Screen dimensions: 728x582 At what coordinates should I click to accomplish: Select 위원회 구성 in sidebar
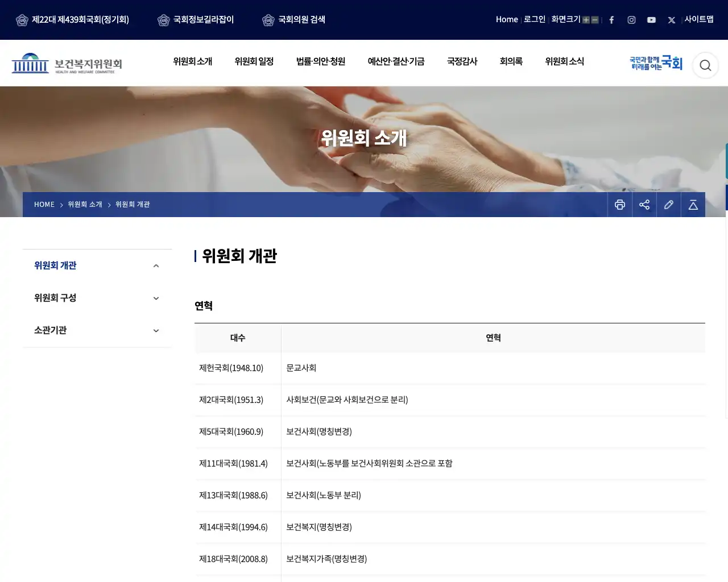(x=55, y=298)
